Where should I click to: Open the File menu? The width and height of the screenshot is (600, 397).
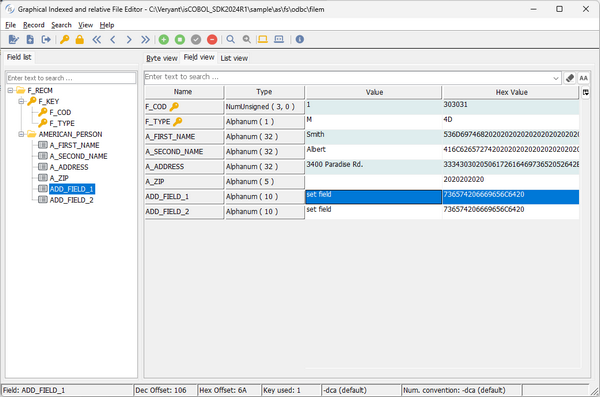coord(10,25)
